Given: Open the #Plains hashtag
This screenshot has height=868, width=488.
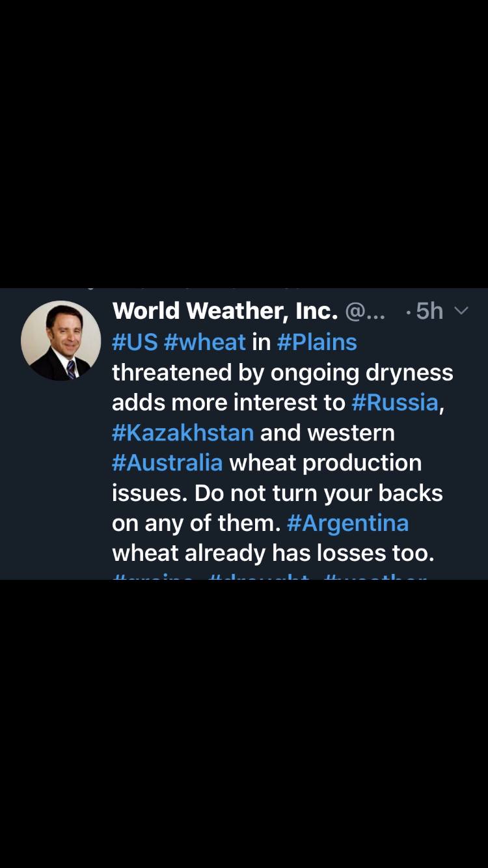Looking at the screenshot, I should pos(317,342).
